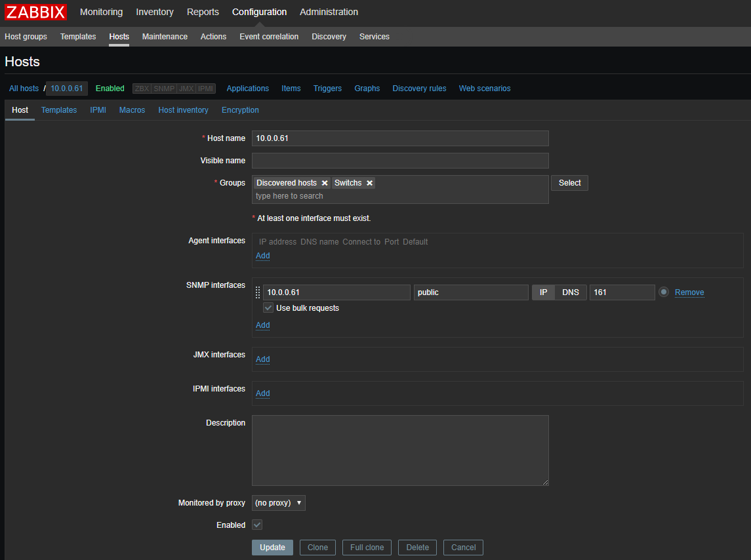The image size is (751, 560).
Task: Open the Administration menu
Action: pos(329,12)
